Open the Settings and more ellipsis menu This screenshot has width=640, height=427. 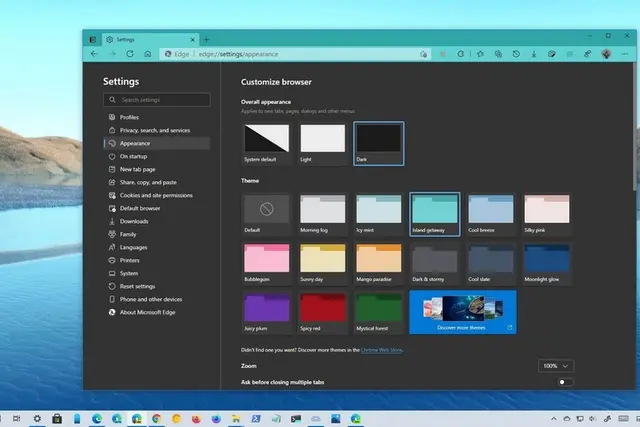[625, 54]
